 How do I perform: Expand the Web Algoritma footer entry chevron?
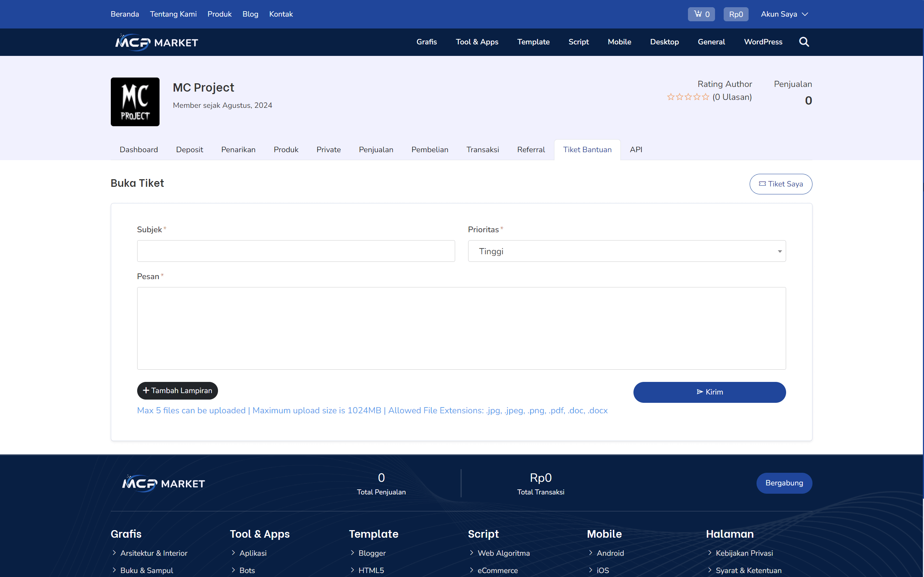click(x=472, y=553)
